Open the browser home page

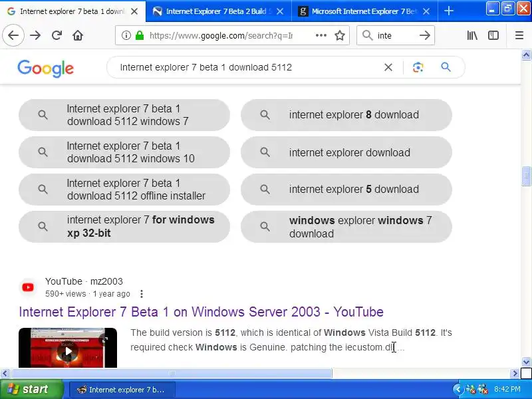pyautogui.click(x=78, y=35)
